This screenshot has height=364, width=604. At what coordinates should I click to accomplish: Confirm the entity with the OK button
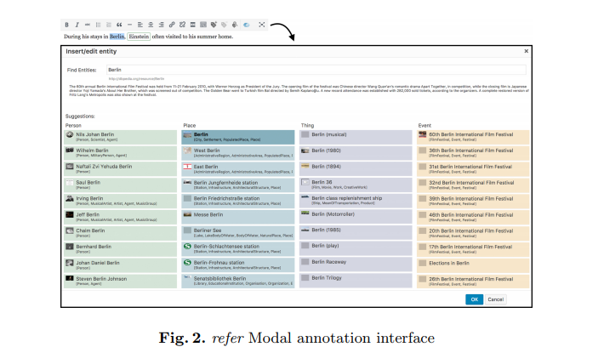474,299
